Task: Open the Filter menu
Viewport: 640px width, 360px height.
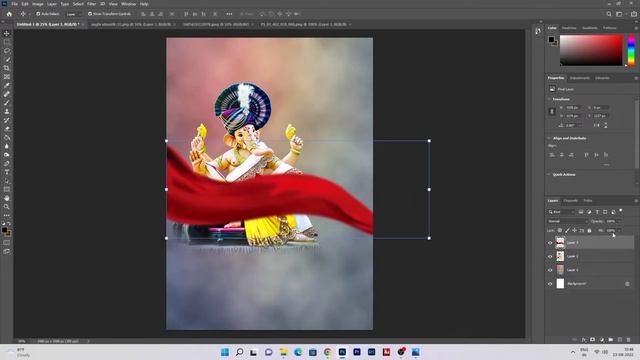Action: [x=91, y=4]
